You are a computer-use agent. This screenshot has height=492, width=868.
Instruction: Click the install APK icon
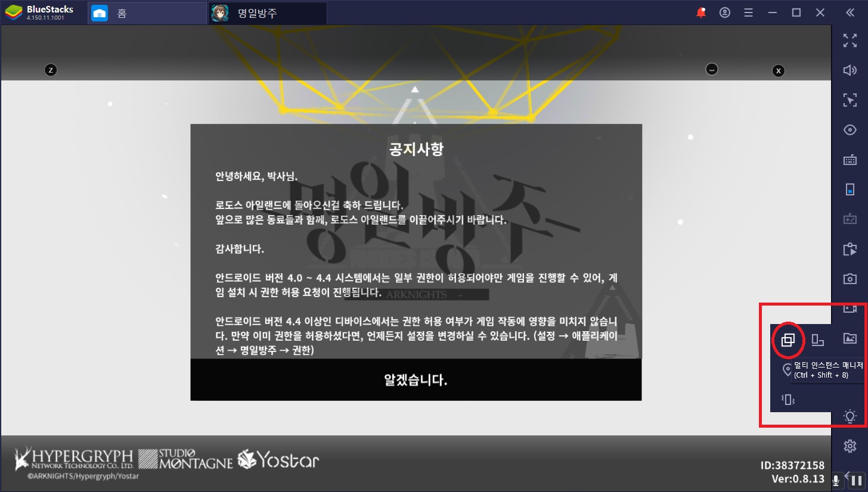point(850,249)
